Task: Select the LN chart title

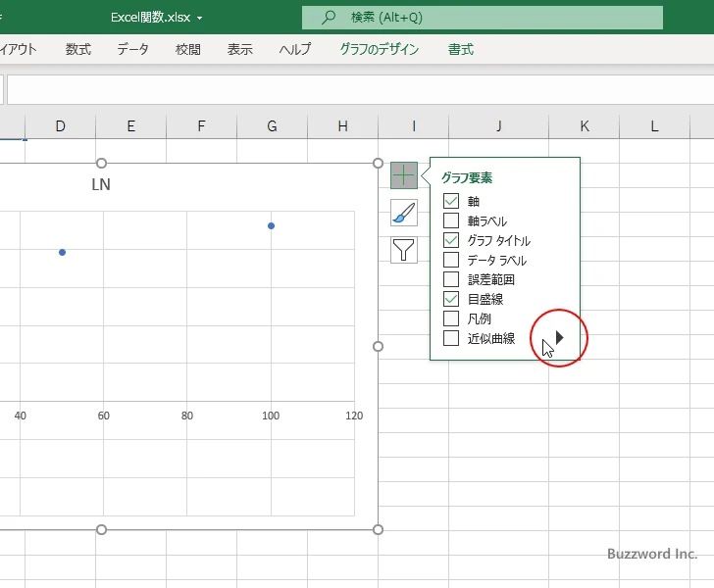Action: click(x=101, y=184)
